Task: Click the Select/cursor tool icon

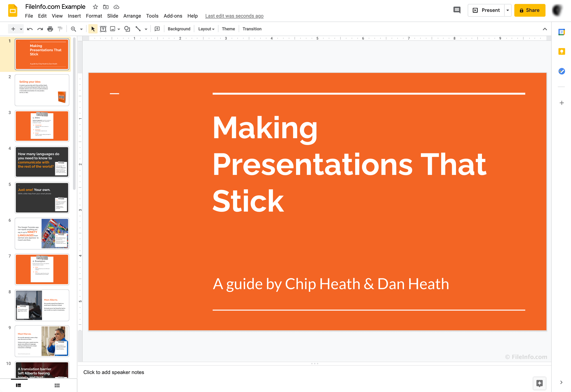Action: coord(92,29)
